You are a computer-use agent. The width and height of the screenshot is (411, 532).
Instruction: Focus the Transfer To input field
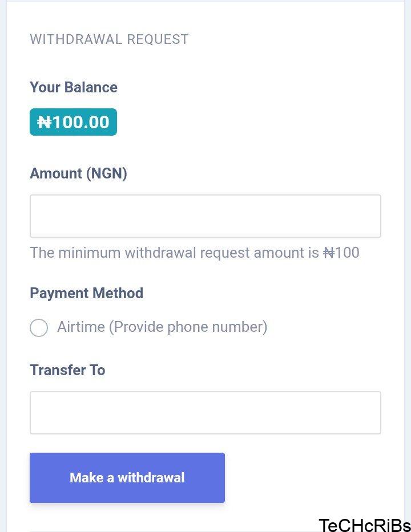205,413
